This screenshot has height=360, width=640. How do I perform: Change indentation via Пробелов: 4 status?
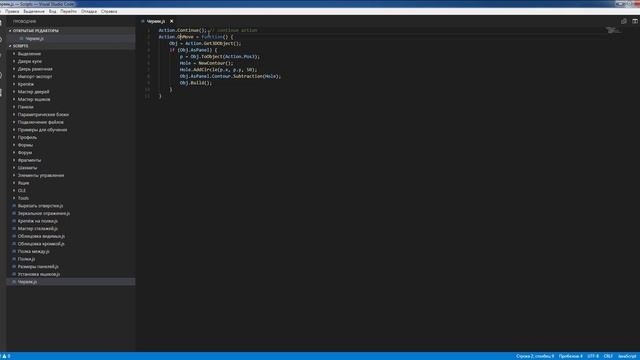coord(571,356)
